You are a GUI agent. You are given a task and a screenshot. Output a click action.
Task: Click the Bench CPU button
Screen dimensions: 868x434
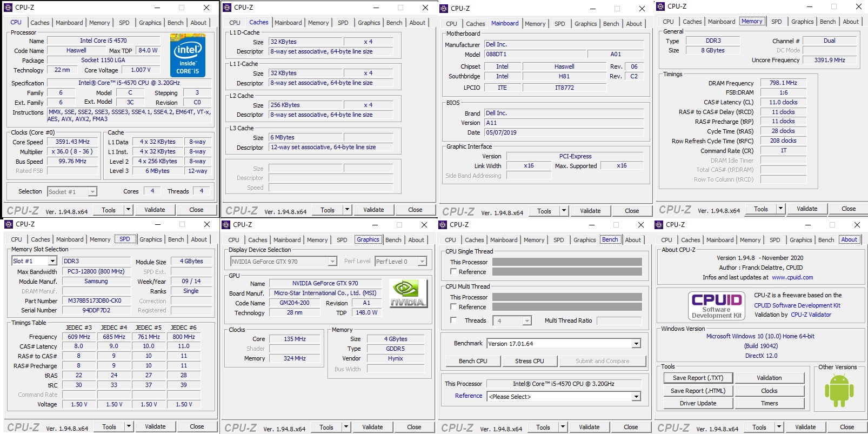[x=473, y=361]
